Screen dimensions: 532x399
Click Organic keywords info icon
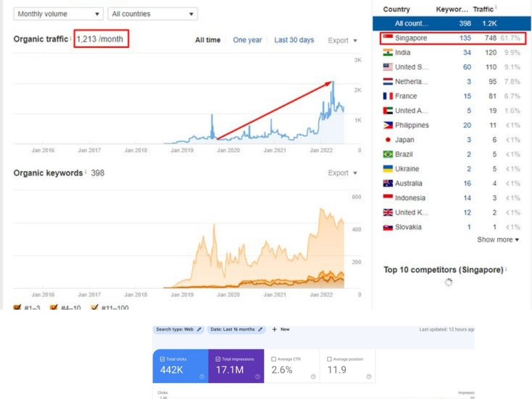(86, 172)
